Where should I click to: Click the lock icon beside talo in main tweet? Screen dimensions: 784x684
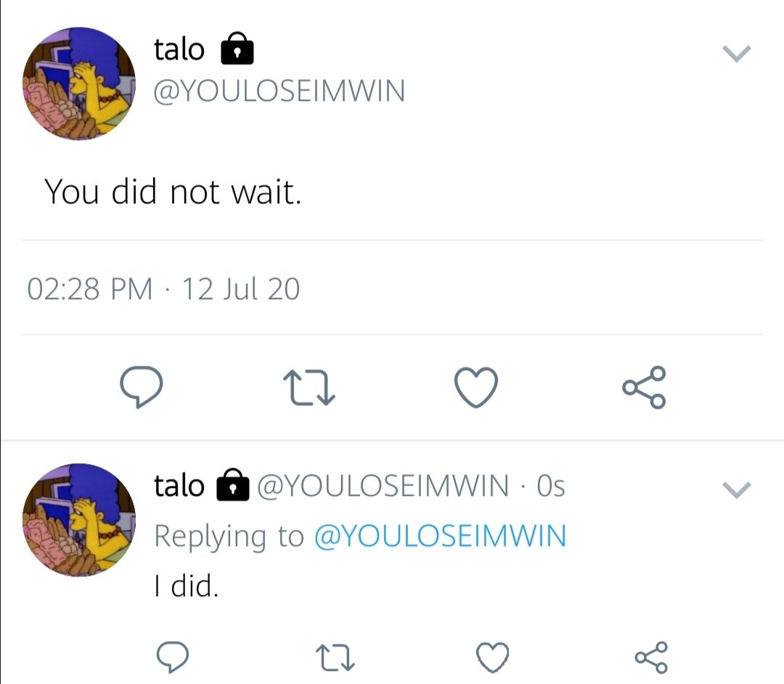tap(237, 49)
